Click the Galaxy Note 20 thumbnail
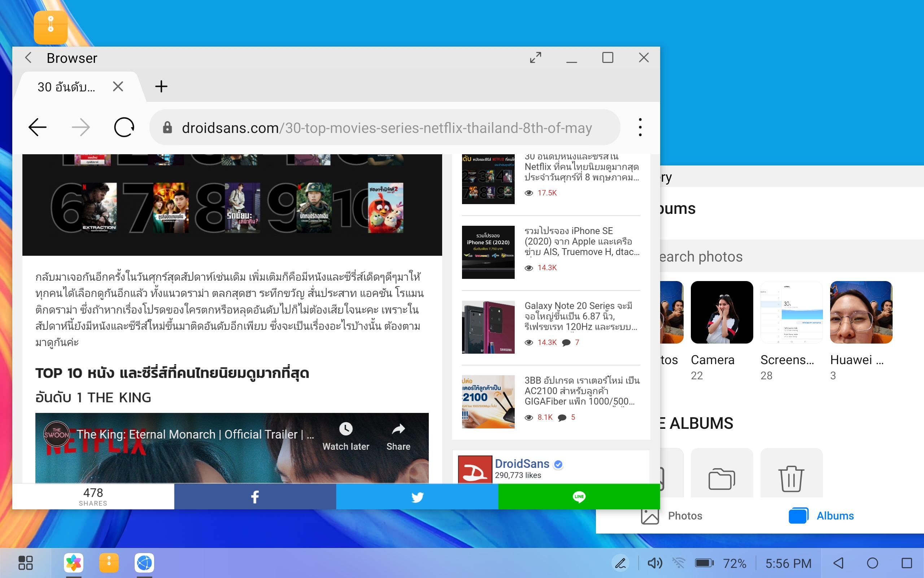The height and width of the screenshot is (578, 924). coord(488,327)
